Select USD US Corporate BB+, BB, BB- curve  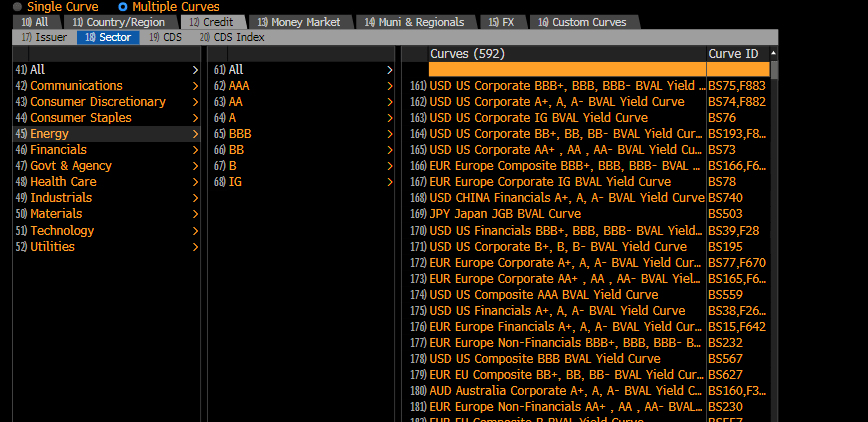567,134
